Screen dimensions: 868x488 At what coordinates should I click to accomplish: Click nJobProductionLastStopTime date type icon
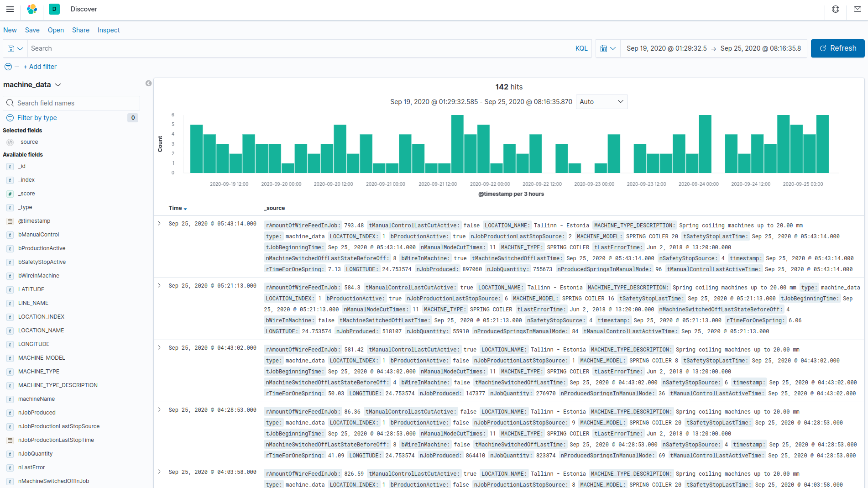click(x=10, y=441)
